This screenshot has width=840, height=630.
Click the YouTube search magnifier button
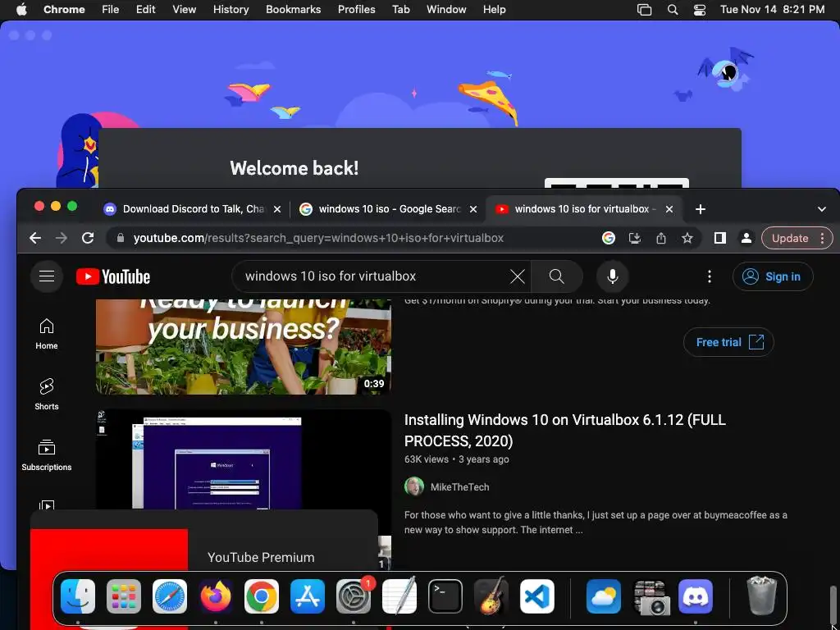click(x=557, y=276)
